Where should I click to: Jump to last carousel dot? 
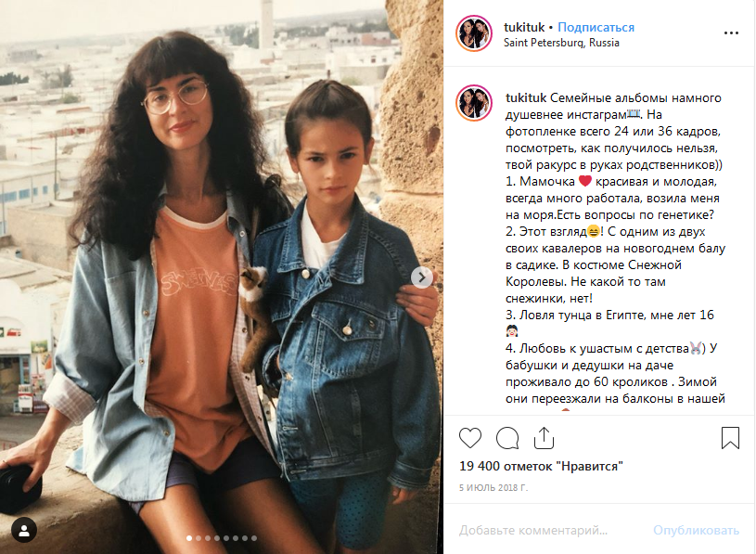click(x=254, y=538)
